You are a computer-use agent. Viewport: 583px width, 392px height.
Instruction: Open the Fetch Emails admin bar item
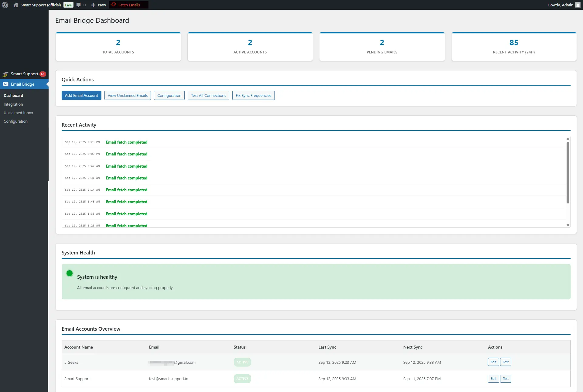click(129, 5)
